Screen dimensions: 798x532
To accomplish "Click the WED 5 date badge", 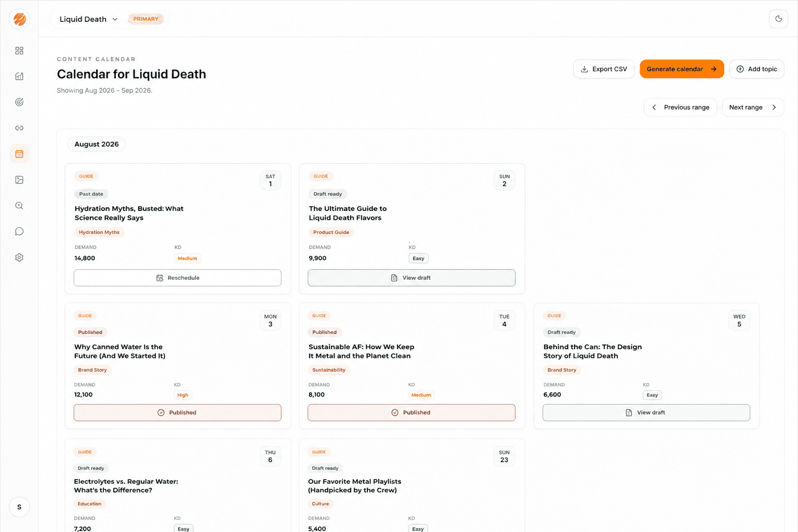I will [739, 321].
